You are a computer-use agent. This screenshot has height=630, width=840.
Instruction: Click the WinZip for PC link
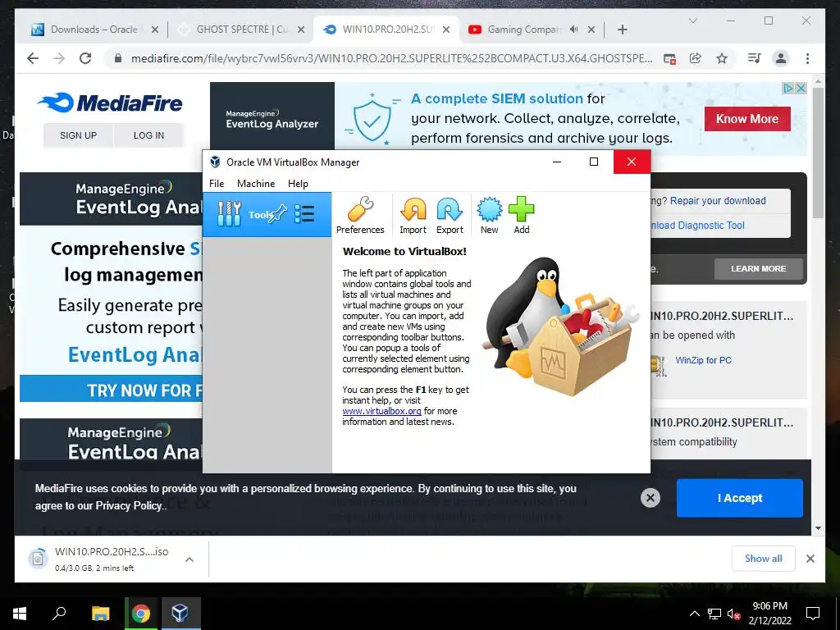[703, 361]
